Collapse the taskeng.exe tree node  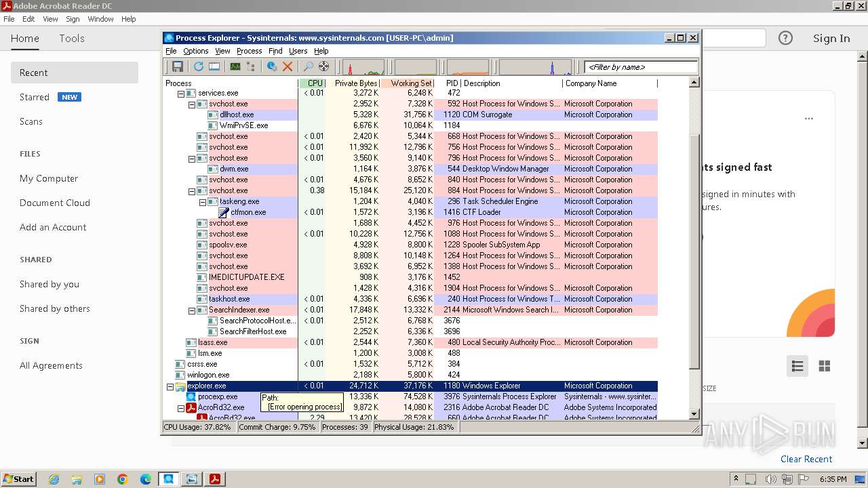click(x=203, y=202)
